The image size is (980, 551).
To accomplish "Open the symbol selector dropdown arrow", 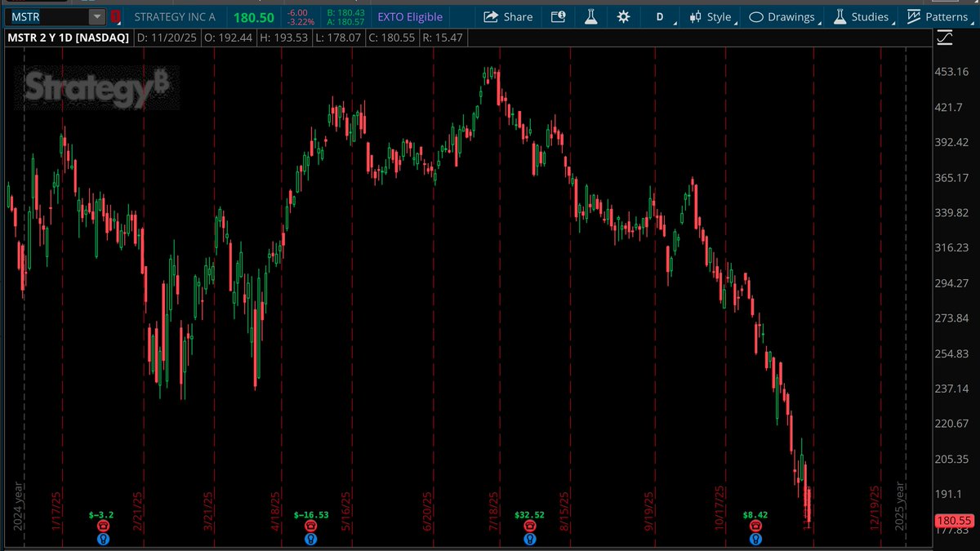I will click(97, 16).
